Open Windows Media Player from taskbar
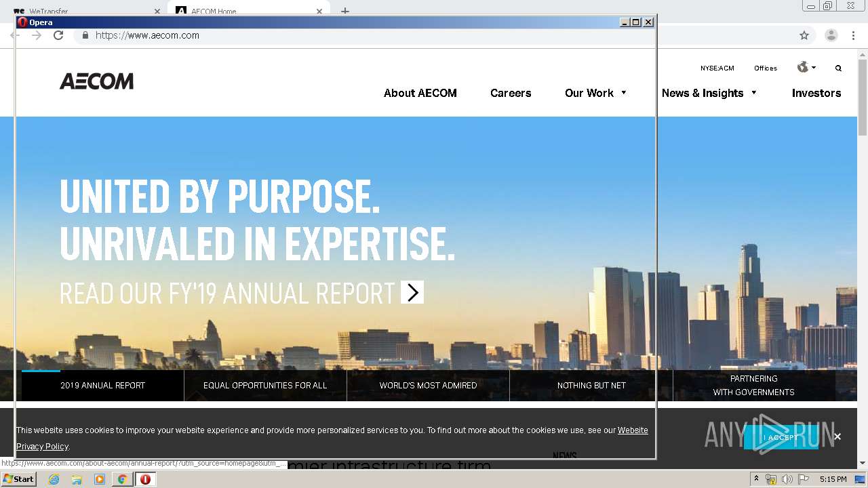Image resolution: width=868 pixels, height=488 pixels. click(x=100, y=479)
